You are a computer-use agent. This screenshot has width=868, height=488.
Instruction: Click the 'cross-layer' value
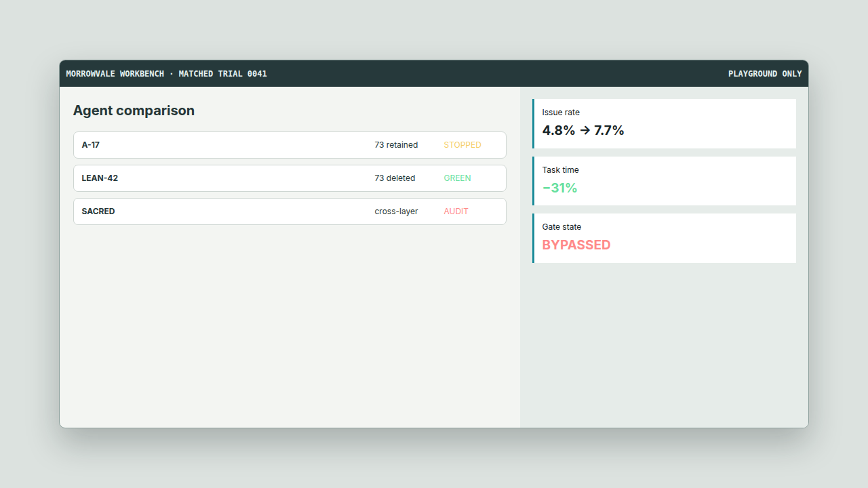point(396,211)
